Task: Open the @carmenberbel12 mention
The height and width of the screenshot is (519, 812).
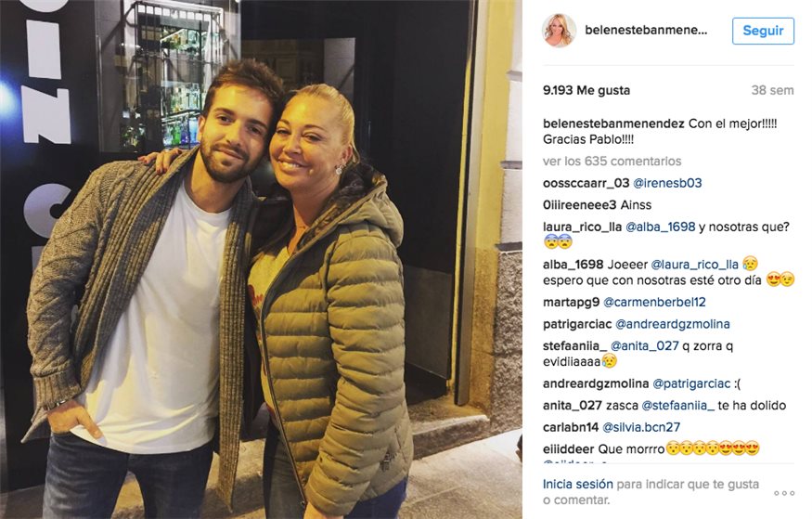Action: [654, 302]
